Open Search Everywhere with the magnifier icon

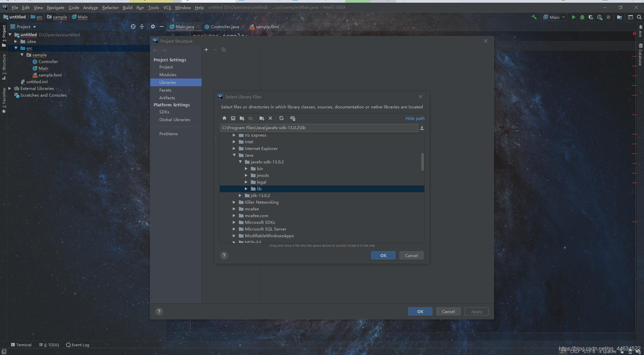[639, 17]
